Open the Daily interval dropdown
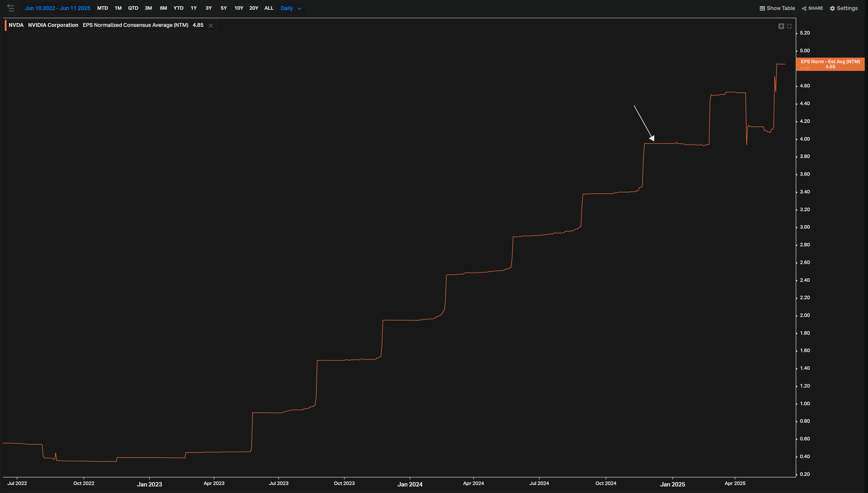This screenshot has width=868, height=493. pos(287,8)
